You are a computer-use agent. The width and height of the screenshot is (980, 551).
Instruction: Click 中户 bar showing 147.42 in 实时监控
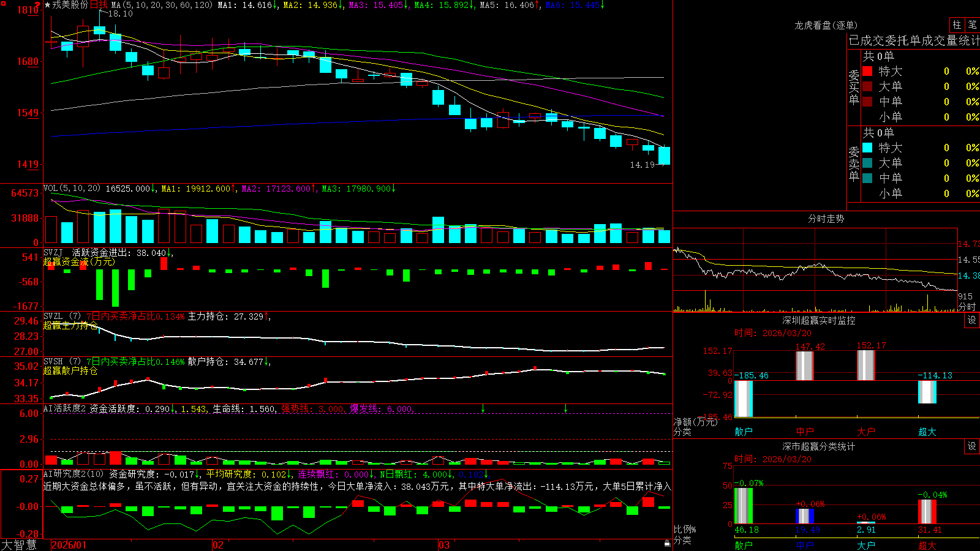pos(805,366)
